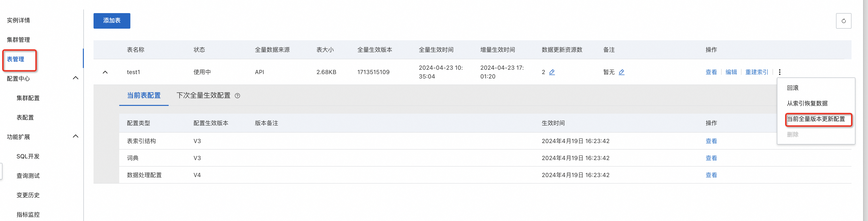Screen dimensions: 868x221
Task: Click the 全量生效时间 column header
Action: point(436,50)
